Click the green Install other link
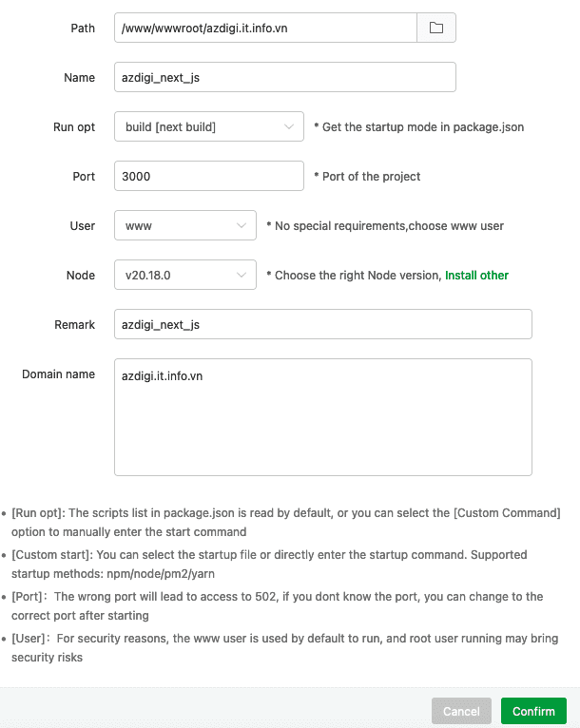The width and height of the screenshot is (580, 728). coord(476,276)
